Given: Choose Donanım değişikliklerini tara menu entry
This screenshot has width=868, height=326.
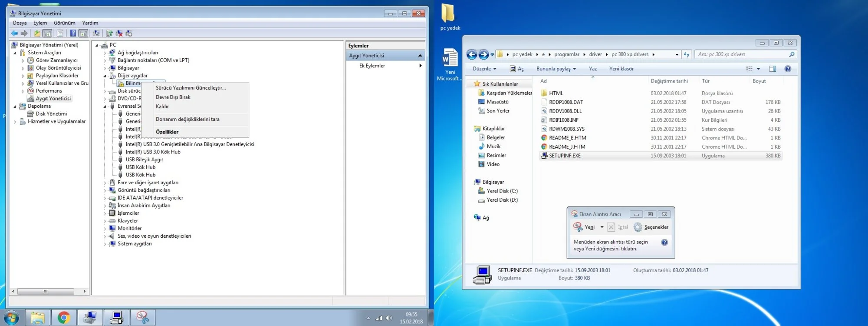Looking at the screenshot, I should tap(187, 119).
